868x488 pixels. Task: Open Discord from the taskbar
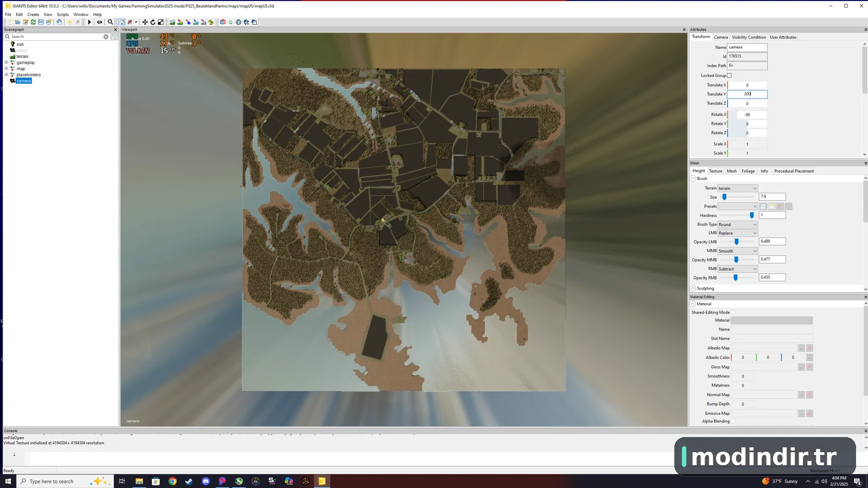click(x=206, y=481)
